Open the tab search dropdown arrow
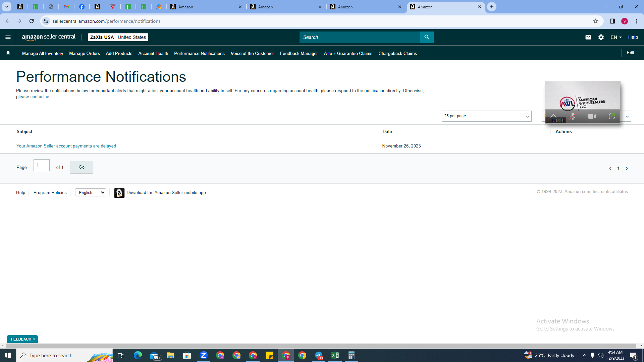Screen dimensions: 644x362 click(6, 7)
